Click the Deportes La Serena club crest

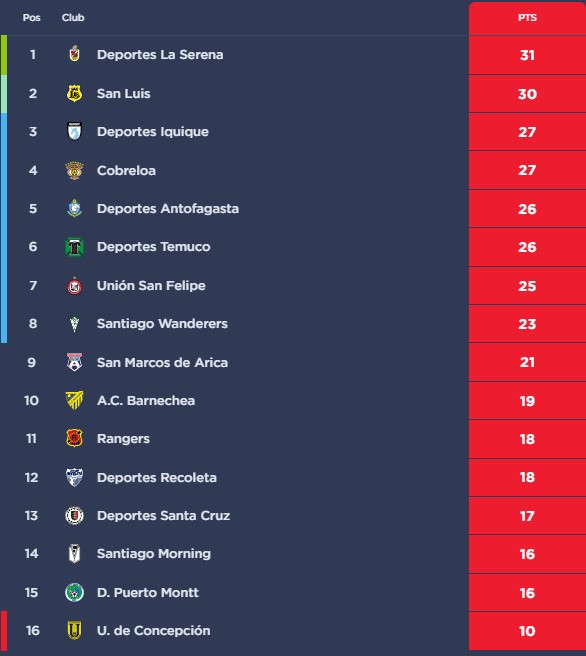click(x=74, y=54)
